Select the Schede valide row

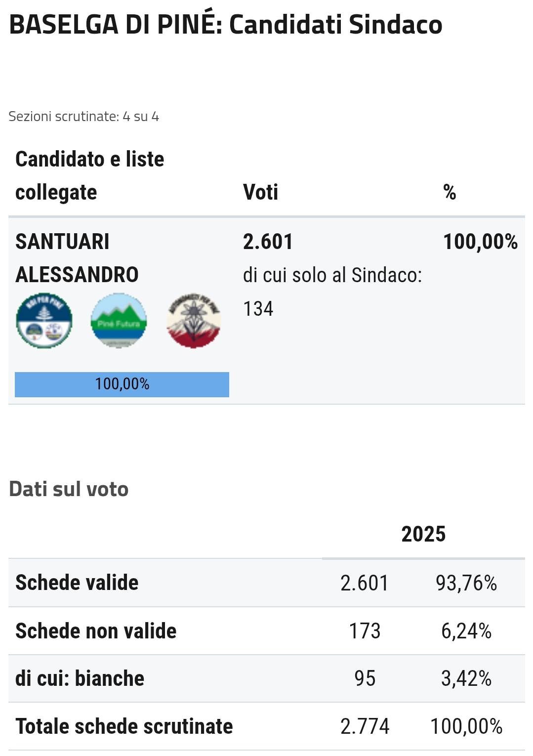[x=267, y=583]
